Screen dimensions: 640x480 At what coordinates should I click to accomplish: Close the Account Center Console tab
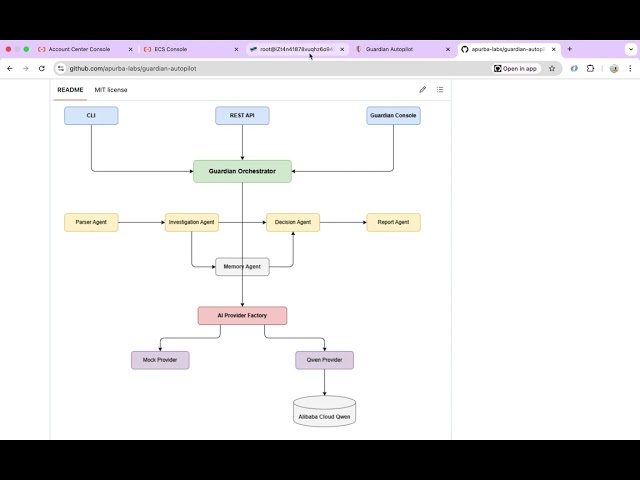pyautogui.click(x=131, y=49)
